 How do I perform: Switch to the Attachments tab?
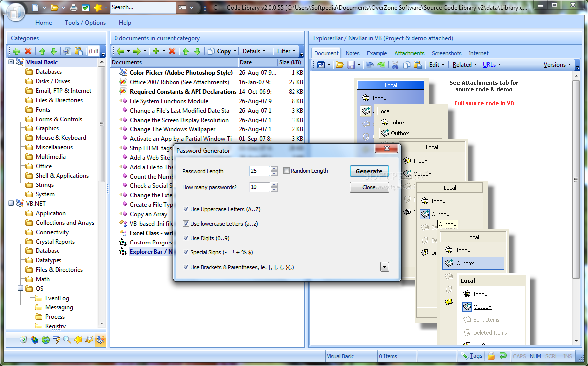pyautogui.click(x=410, y=53)
